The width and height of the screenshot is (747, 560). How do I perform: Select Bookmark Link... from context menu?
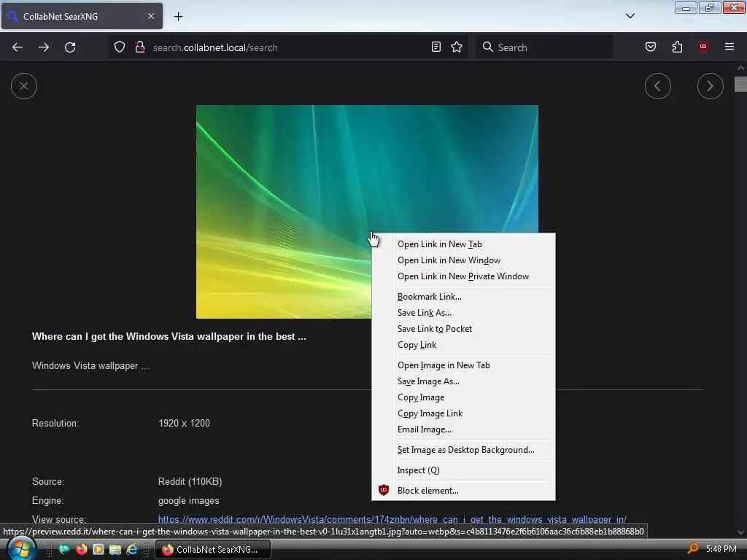point(463,297)
